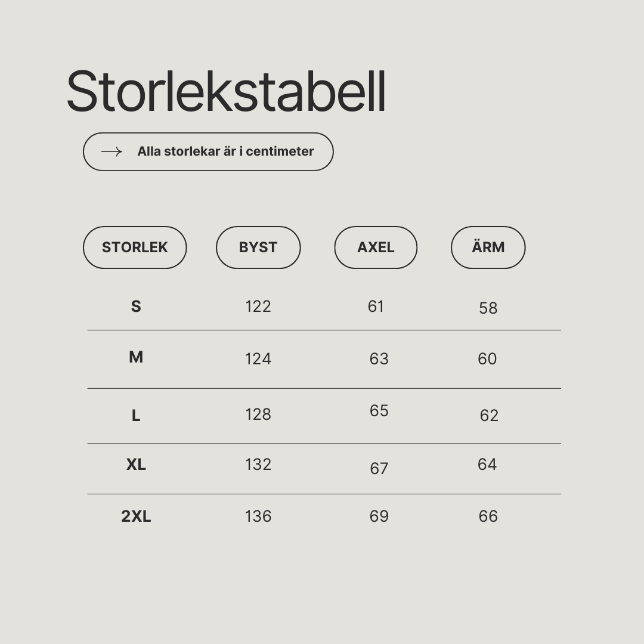Click the STORLEK column header pill
Image resolution: width=644 pixels, height=644 pixels.
click(x=135, y=247)
